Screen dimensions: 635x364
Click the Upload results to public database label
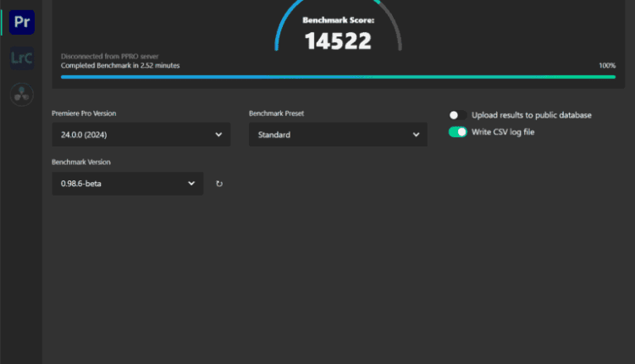click(531, 115)
